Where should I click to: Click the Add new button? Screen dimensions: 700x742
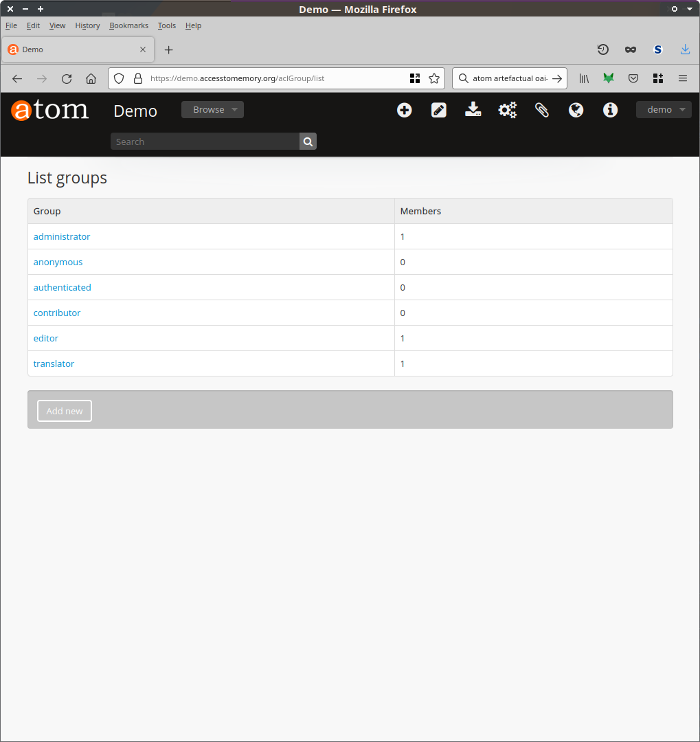pyautogui.click(x=65, y=411)
